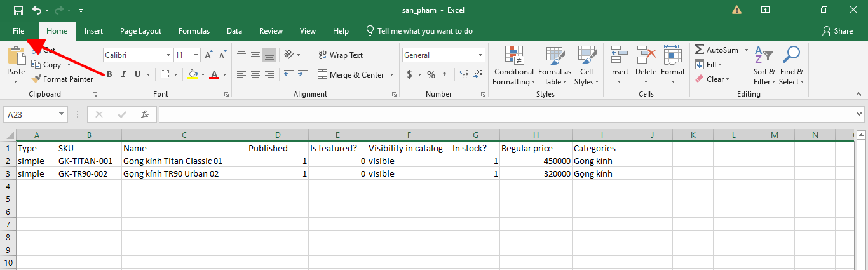The image size is (868, 270).
Task: Click the Share button
Action: [837, 30]
